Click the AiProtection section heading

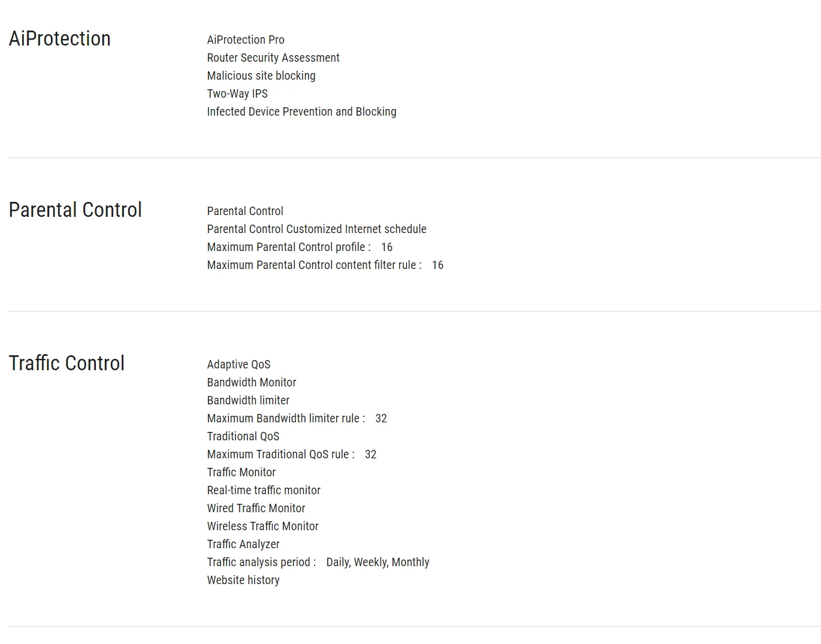click(59, 39)
